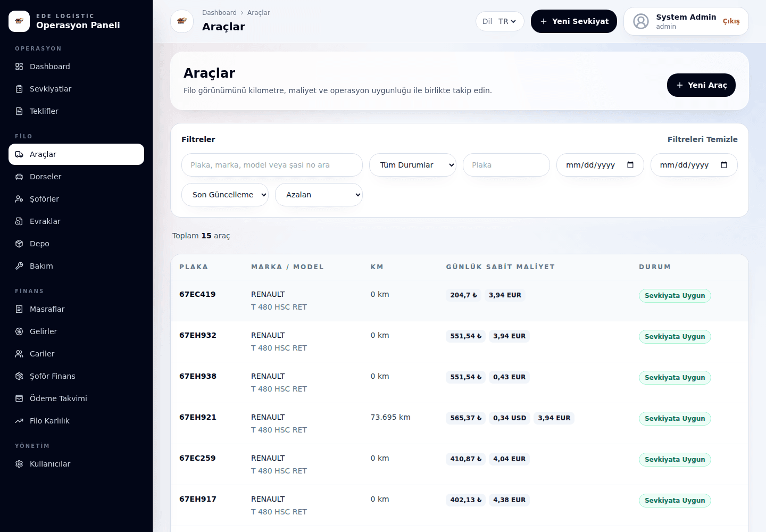Click the Ödeme Takvimi calendar icon
Screen dimensions: 766x532
(x=19, y=398)
